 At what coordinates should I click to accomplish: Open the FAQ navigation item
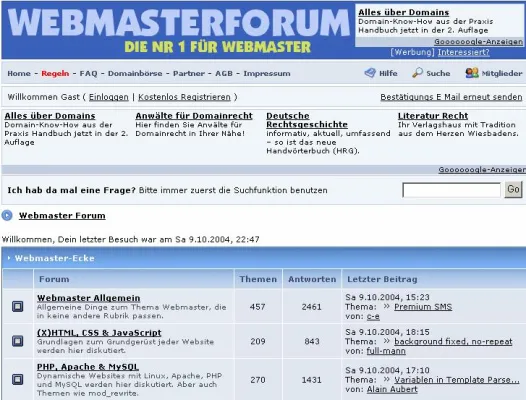point(88,73)
